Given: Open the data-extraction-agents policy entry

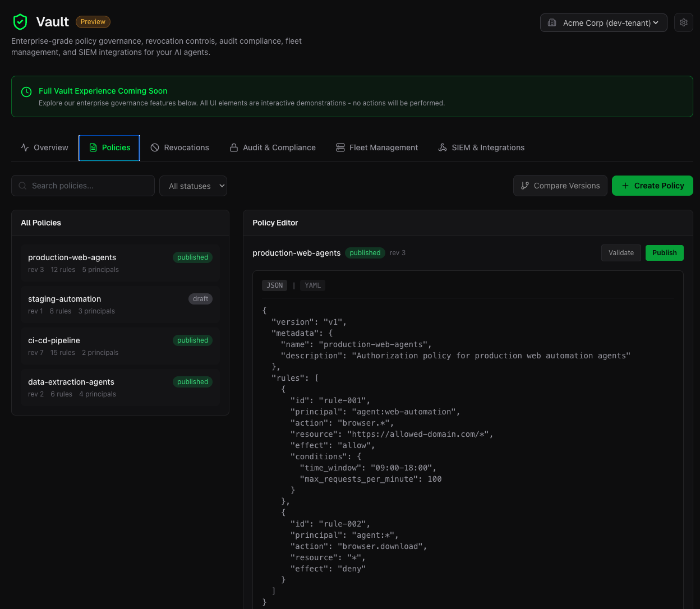Looking at the screenshot, I should coord(120,387).
